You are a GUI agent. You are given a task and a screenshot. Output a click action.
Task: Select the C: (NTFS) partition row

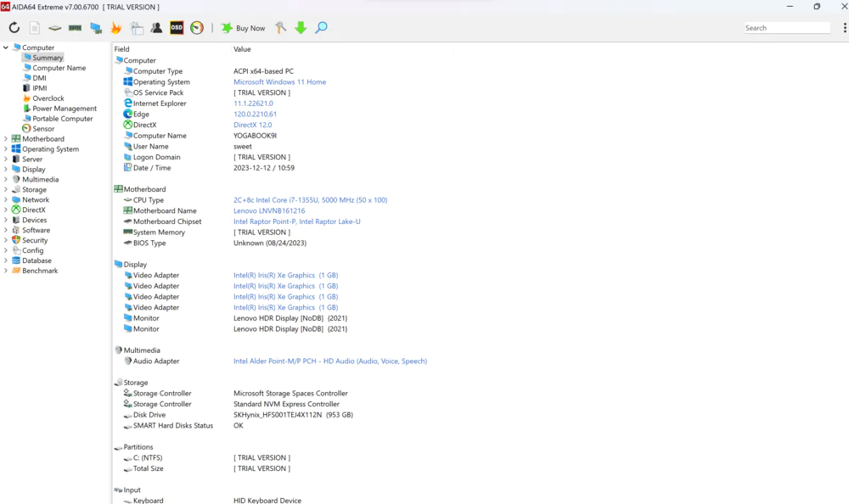(284, 457)
